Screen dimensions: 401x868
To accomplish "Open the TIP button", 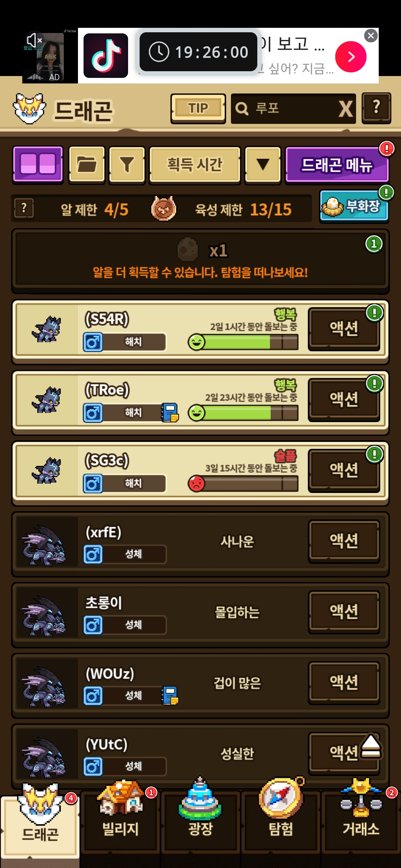I will pos(198,108).
